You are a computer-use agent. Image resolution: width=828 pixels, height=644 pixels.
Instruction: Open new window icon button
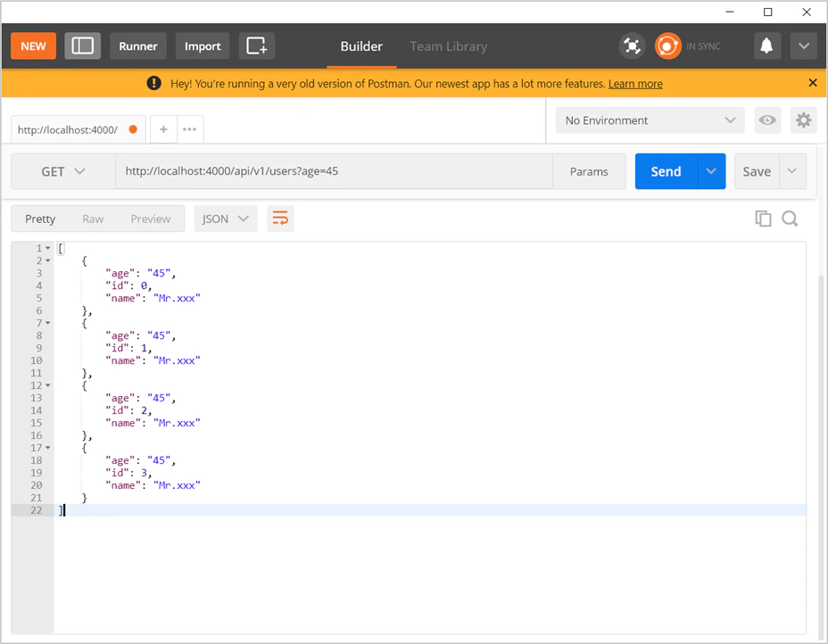click(257, 45)
